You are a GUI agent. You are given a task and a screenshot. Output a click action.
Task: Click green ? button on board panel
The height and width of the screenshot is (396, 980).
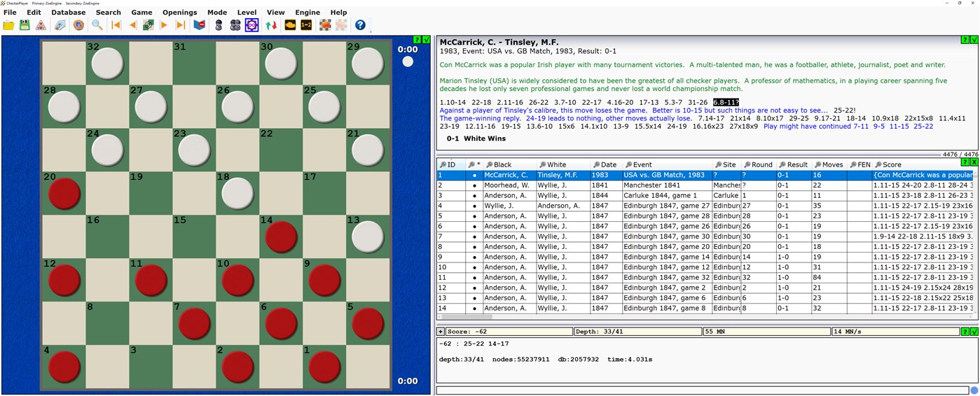(x=417, y=40)
